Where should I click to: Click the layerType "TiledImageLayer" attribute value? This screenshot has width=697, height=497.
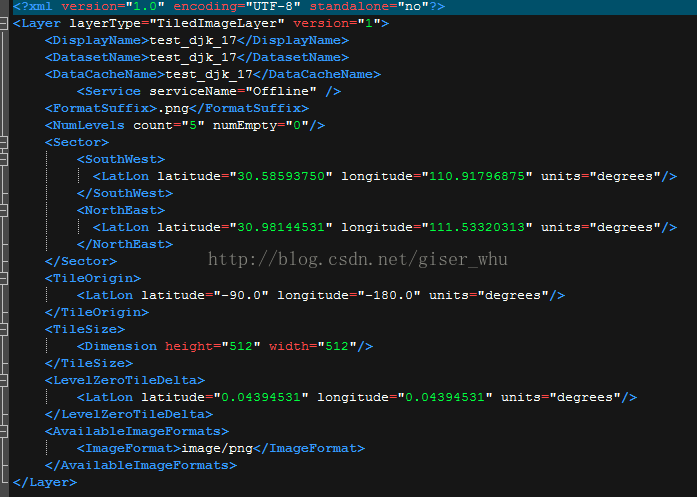coord(216,24)
